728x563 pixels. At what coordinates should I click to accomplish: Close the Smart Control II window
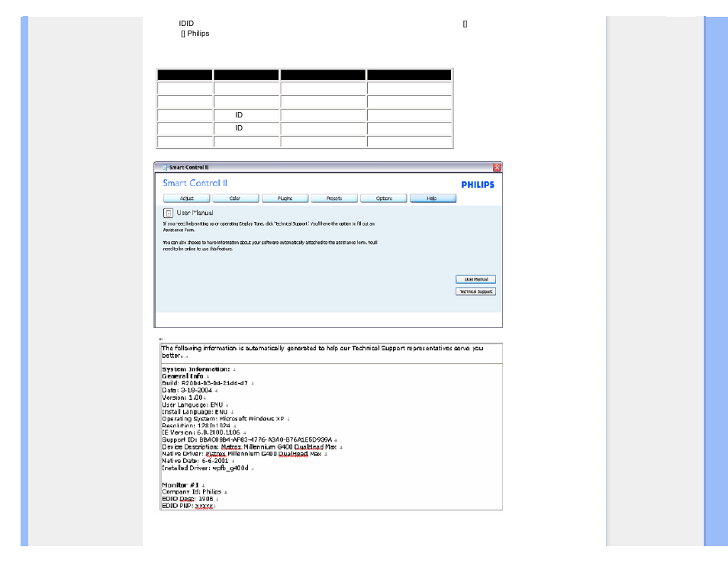[497, 168]
